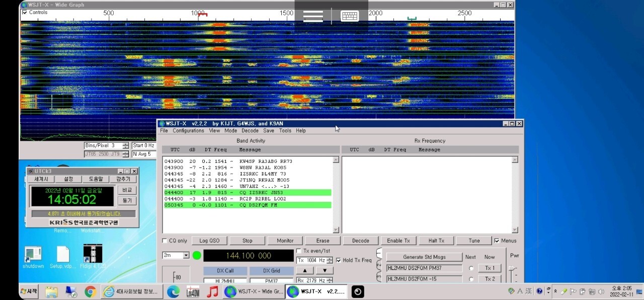Show hidden system tray icons
Viewport: 644px width, 300px height.
coord(555,291)
